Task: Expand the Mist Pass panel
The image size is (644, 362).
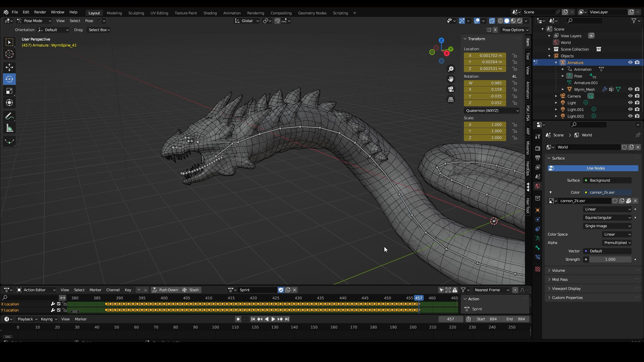Action: pos(559,280)
